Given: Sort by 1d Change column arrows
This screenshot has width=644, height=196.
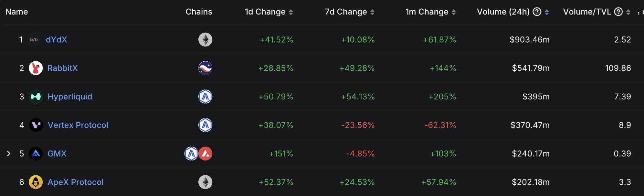Looking at the screenshot, I should (x=291, y=12).
